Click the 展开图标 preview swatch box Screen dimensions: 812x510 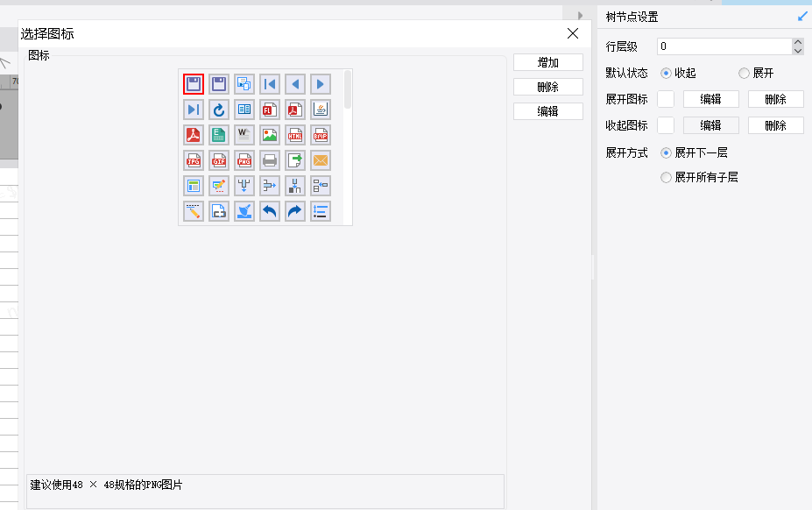pos(666,99)
